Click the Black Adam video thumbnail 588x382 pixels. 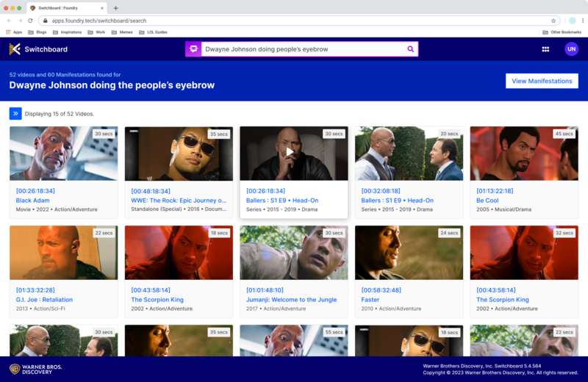pyautogui.click(x=64, y=154)
